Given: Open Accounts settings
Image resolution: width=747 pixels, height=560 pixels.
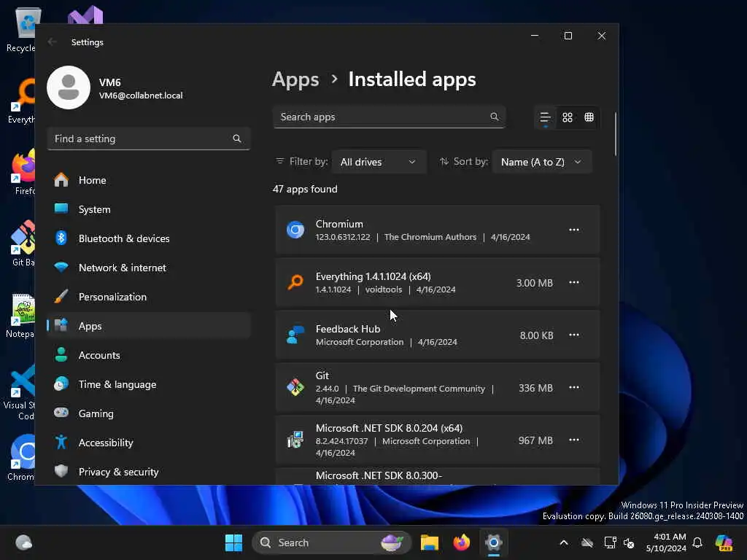Looking at the screenshot, I should 149,355.
